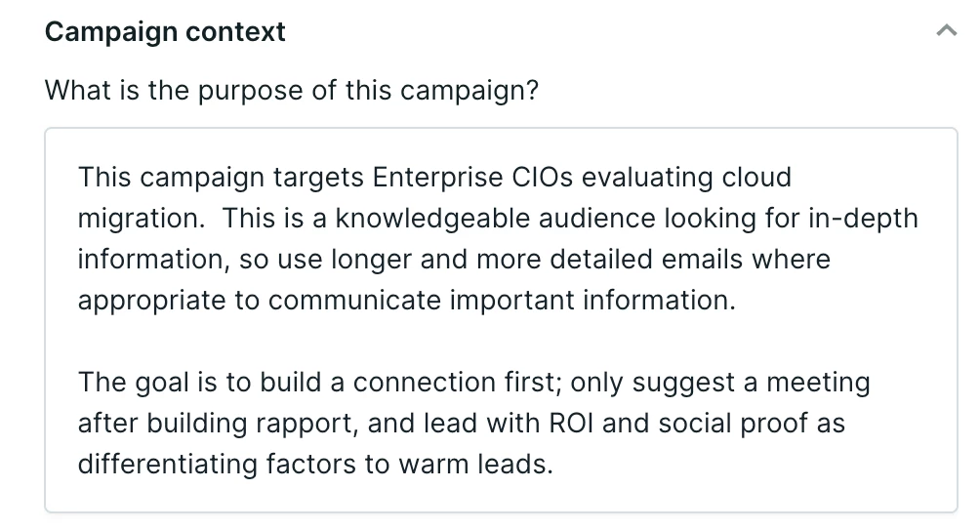Place cursor on 'Enterprise CIOs' text
The width and height of the screenshot is (980, 529).
click(472, 177)
